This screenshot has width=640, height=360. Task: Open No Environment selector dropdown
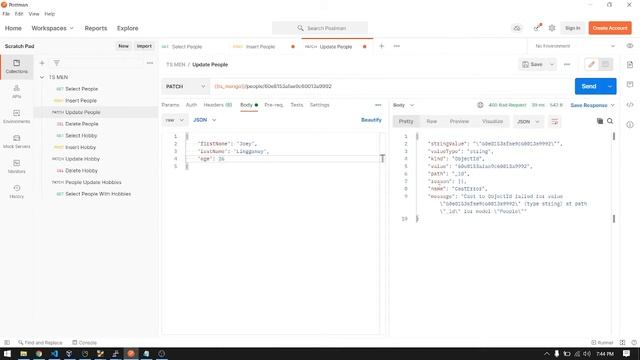point(574,46)
